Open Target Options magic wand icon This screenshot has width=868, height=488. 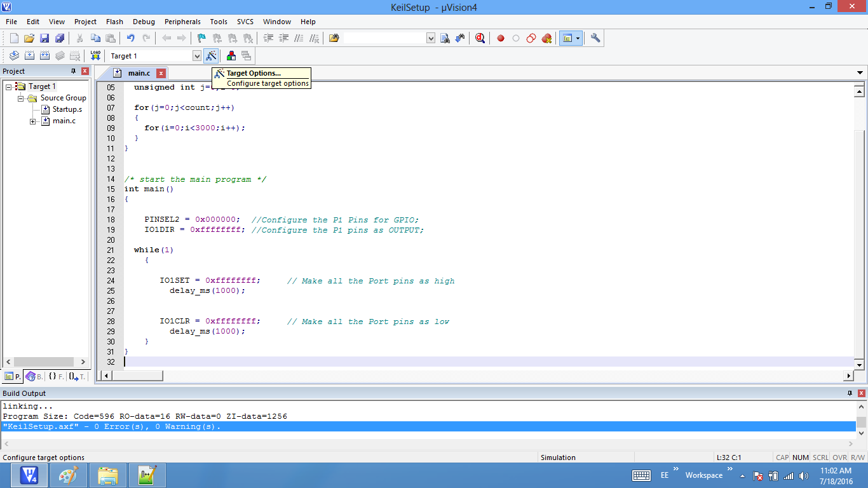click(x=211, y=56)
